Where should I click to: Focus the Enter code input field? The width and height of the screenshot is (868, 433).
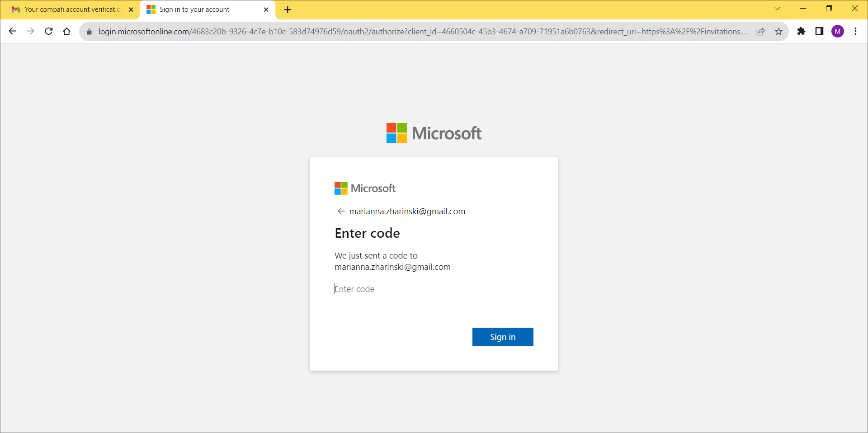point(433,289)
